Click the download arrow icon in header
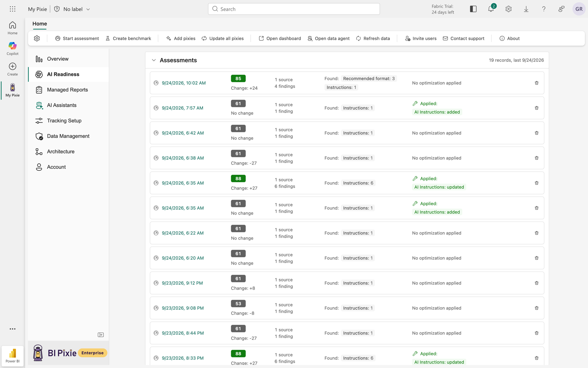Image resolution: width=588 pixels, height=368 pixels. pos(526,9)
